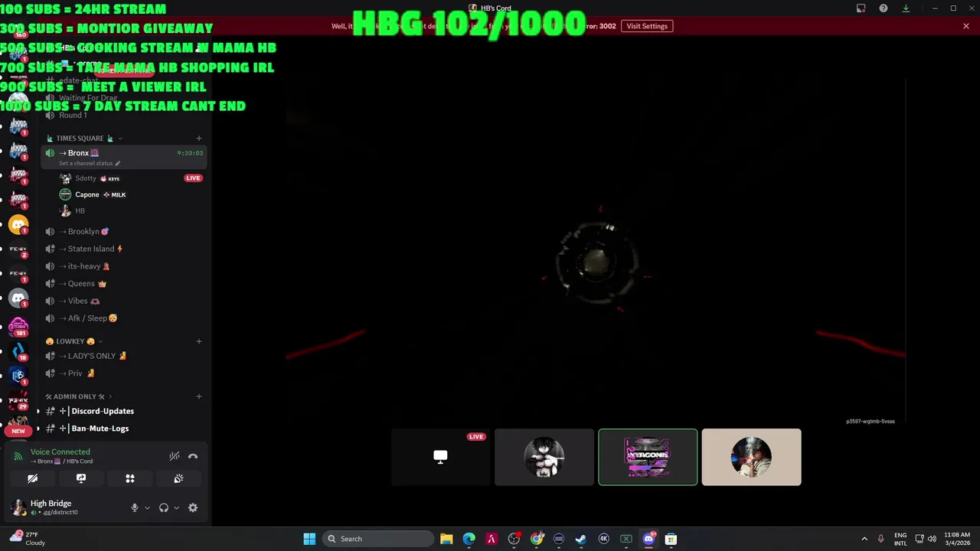Select the dark anime avatar participant tile
The image size is (980, 551).
(544, 457)
